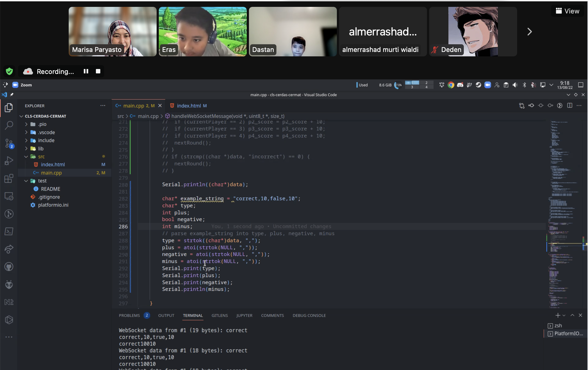Screen dimensions: 588x370
Task: Open the Extensions view
Action: [9, 178]
